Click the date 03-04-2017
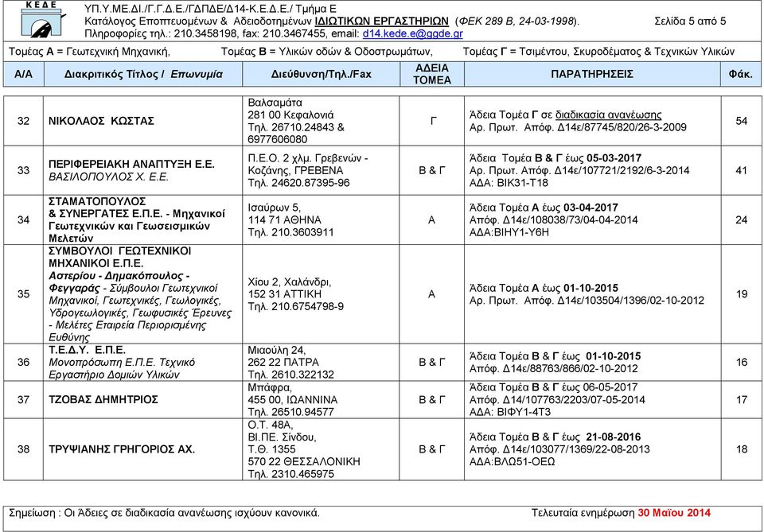 pyautogui.click(x=591, y=208)
